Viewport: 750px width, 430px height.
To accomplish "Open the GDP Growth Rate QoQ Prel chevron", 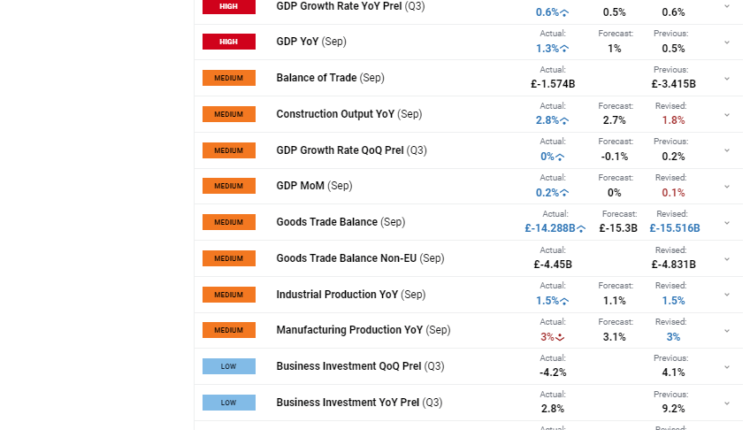I will tap(727, 150).
